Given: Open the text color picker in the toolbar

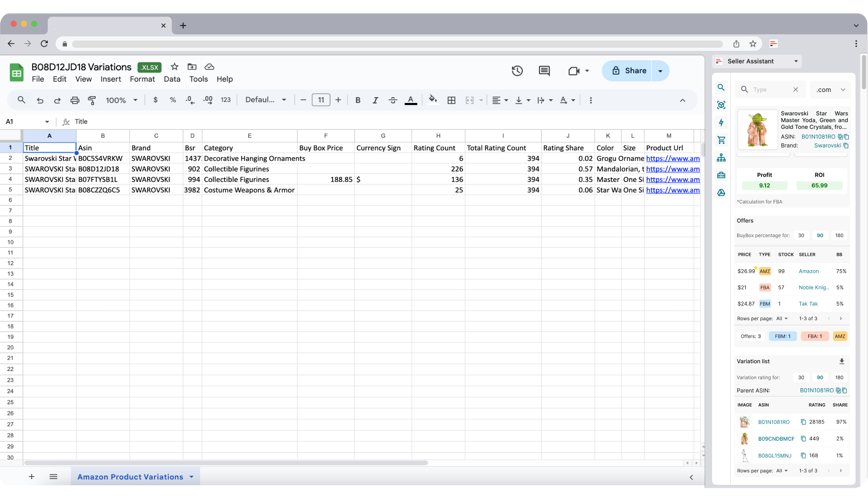Looking at the screenshot, I should tap(410, 100).
